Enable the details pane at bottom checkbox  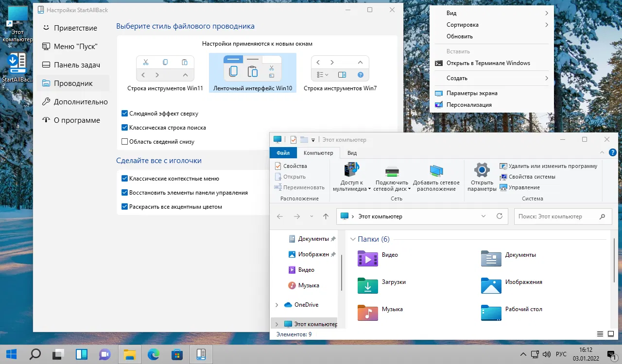tap(125, 142)
